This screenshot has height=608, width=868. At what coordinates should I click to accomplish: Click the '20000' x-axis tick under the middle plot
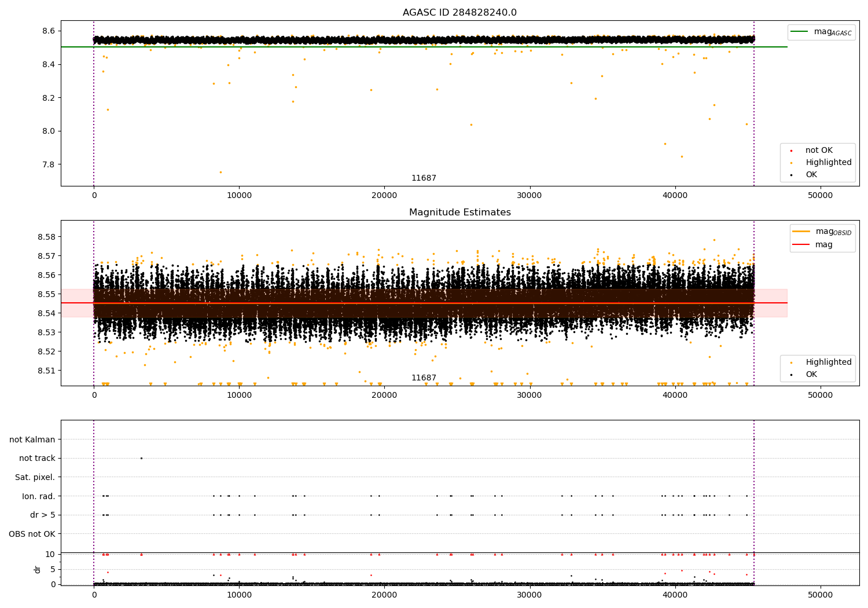pyautogui.click(x=384, y=395)
